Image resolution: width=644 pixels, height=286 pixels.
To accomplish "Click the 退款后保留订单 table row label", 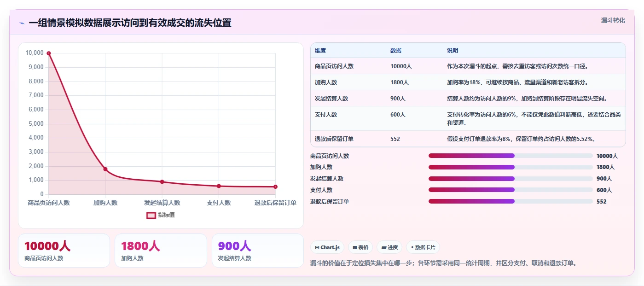I will 334,139.
